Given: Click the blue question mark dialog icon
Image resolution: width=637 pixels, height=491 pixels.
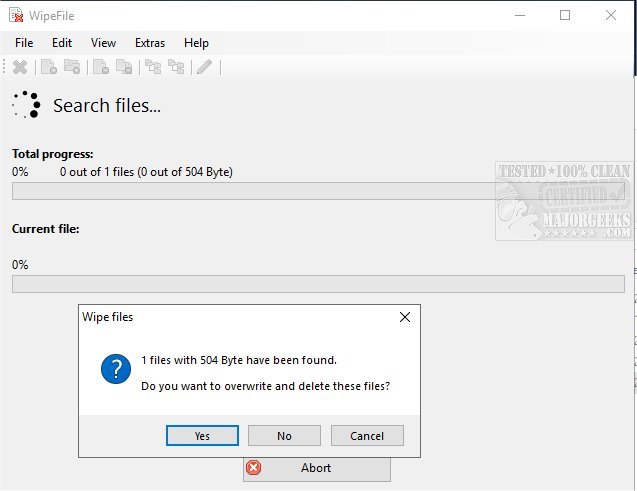Looking at the screenshot, I should click(116, 372).
